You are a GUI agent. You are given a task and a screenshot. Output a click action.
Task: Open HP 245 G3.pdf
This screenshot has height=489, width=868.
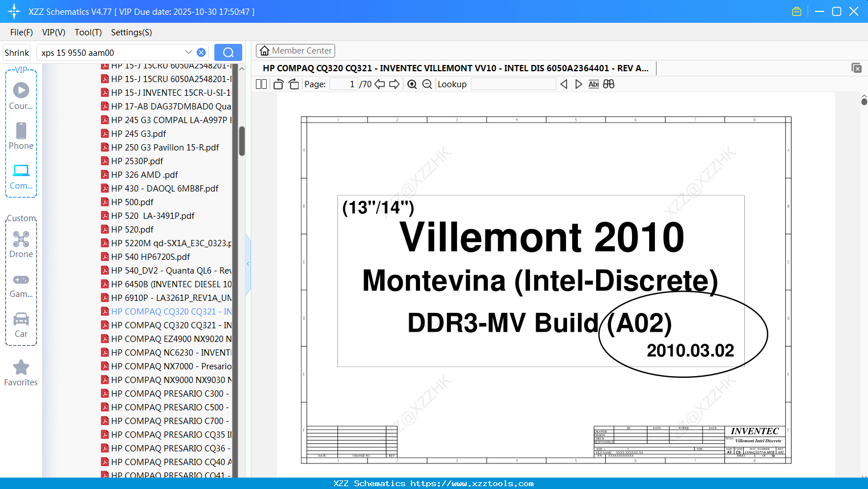click(x=133, y=133)
